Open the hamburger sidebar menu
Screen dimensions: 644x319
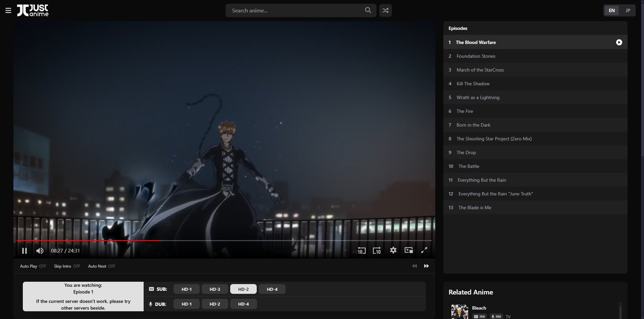[x=8, y=10]
